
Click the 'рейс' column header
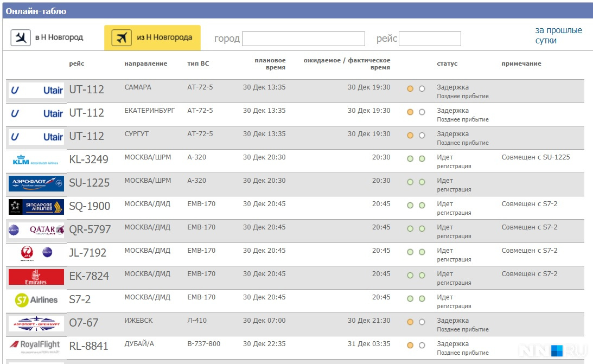[x=77, y=63]
